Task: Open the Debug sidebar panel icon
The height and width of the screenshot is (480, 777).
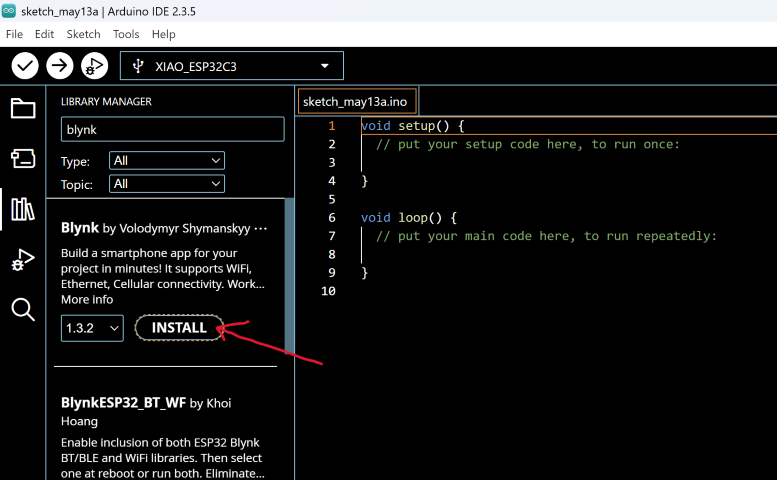Action: [23, 259]
